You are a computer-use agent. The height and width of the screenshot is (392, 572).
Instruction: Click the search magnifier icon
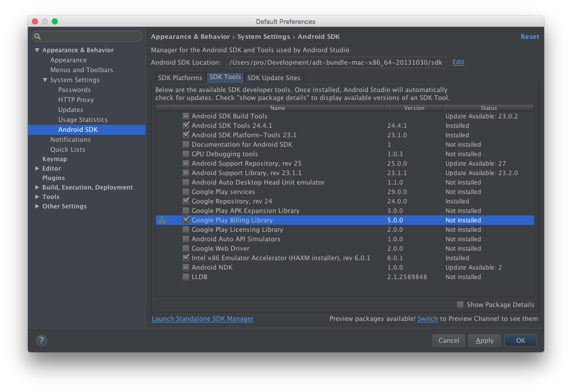point(37,36)
